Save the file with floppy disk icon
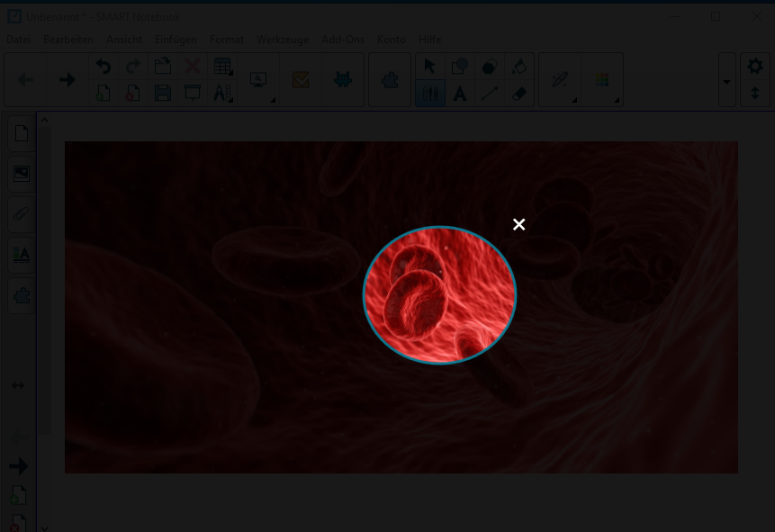Image resolution: width=775 pixels, height=532 pixels. coord(163,94)
